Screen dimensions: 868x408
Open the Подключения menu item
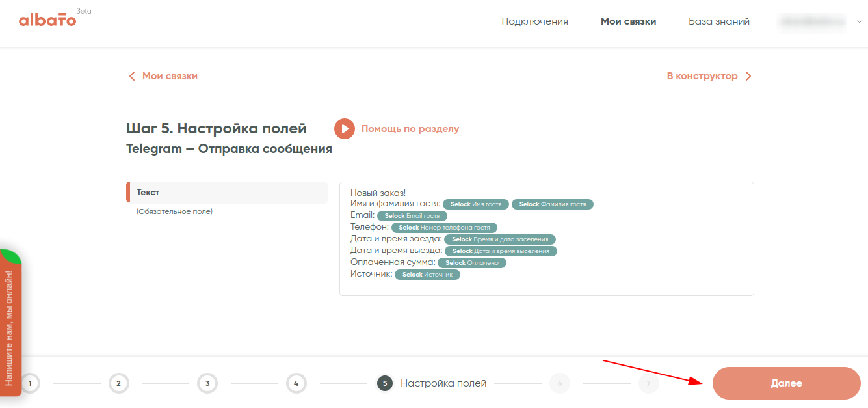tap(534, 21)
